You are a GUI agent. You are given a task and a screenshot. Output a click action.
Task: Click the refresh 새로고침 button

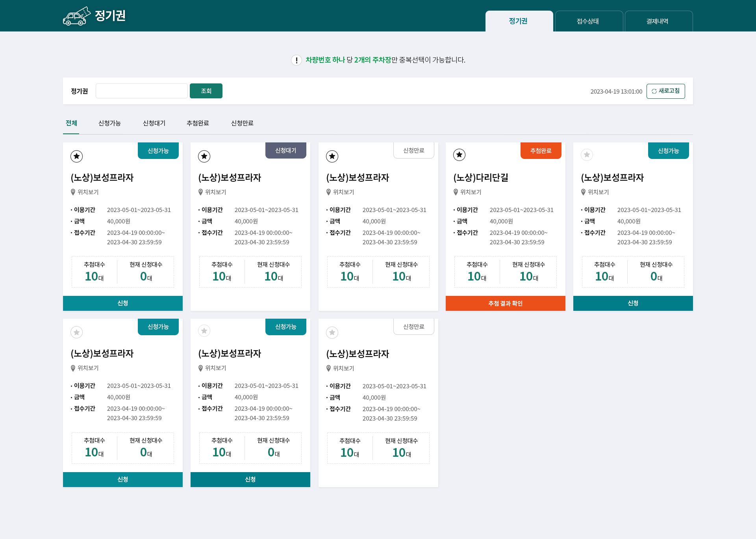tap(665, 91)
